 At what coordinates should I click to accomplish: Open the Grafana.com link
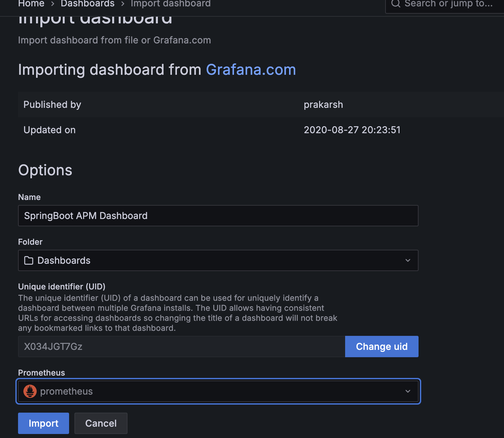point(251,70)
